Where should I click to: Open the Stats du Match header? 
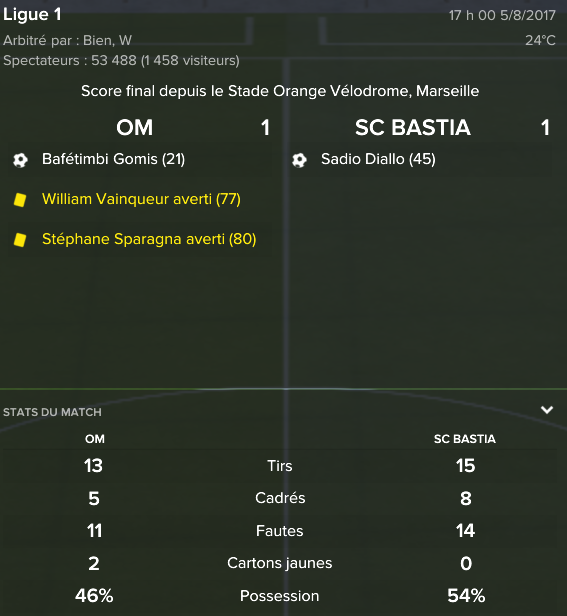click(x=52, y=412)
